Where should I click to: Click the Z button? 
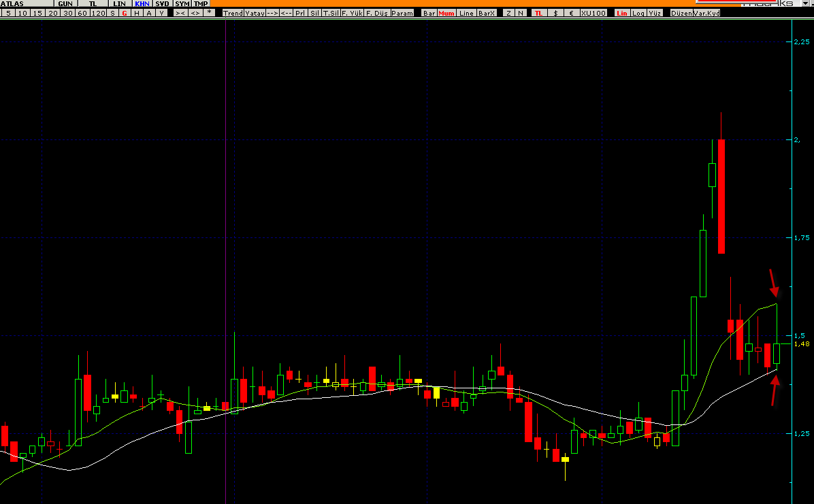pos(509,13)
